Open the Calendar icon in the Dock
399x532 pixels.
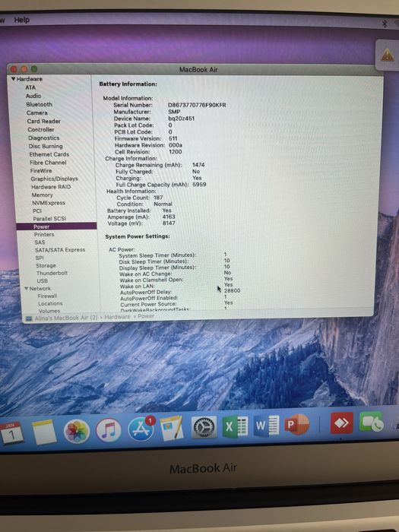click(x=11, y=433)
